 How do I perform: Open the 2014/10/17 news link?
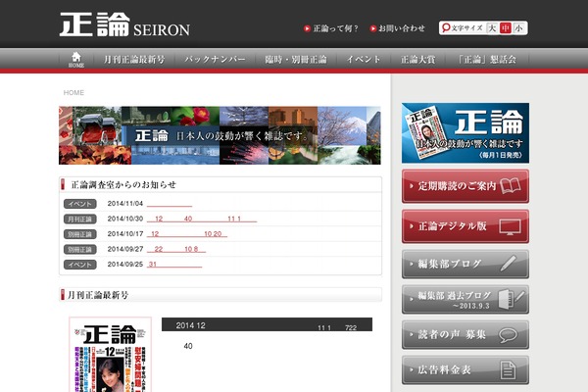pos(187,234)
